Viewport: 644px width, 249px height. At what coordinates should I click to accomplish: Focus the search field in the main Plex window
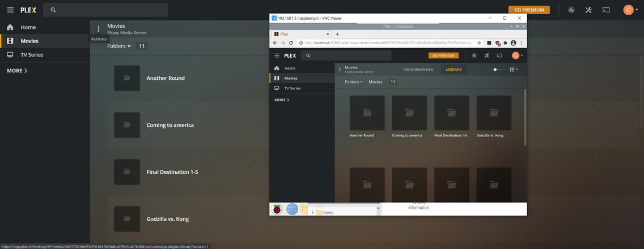[x=105, y=10]
